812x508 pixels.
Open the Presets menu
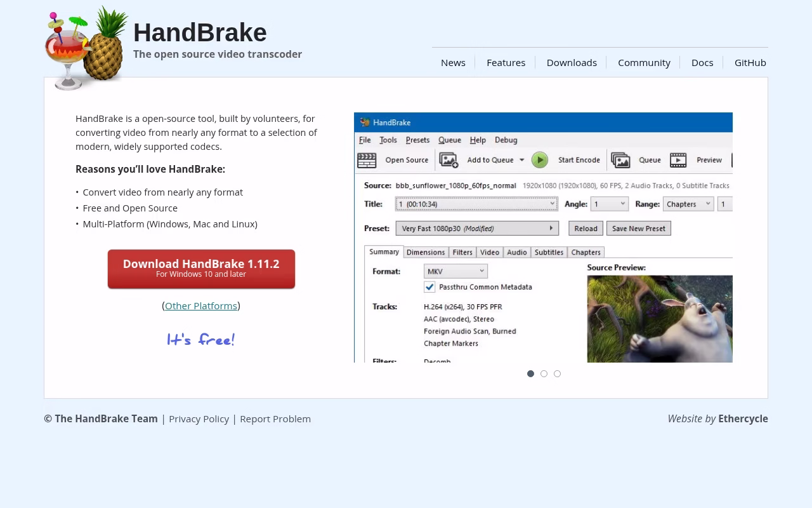(x=417, y=140)
